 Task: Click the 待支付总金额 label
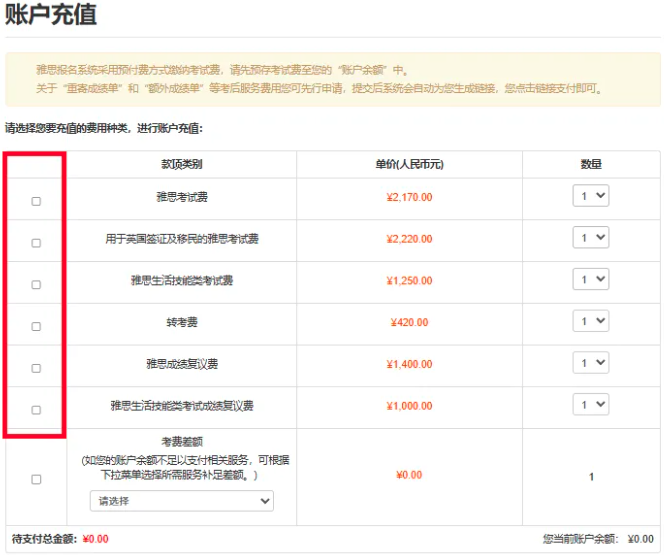[44, 539]
